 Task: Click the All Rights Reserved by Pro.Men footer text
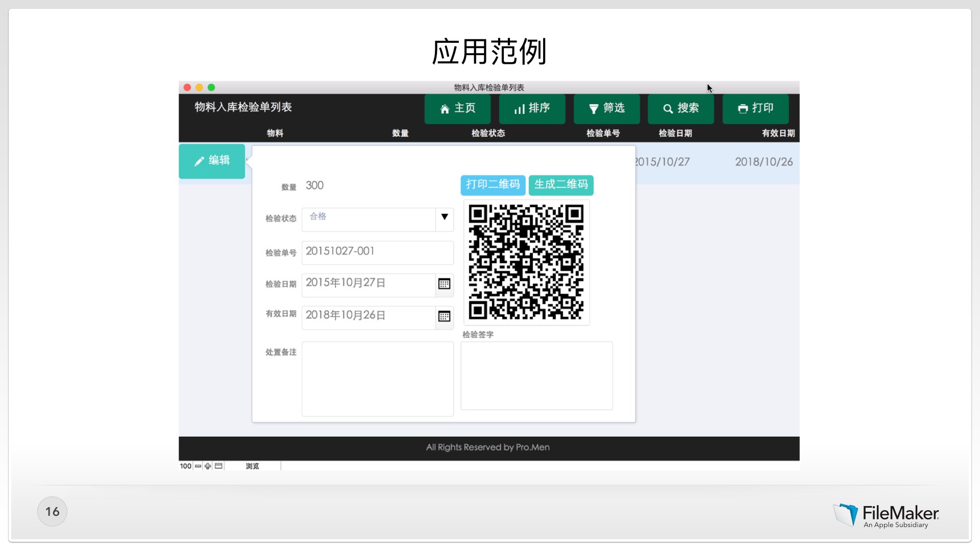[x=488, y=447]
